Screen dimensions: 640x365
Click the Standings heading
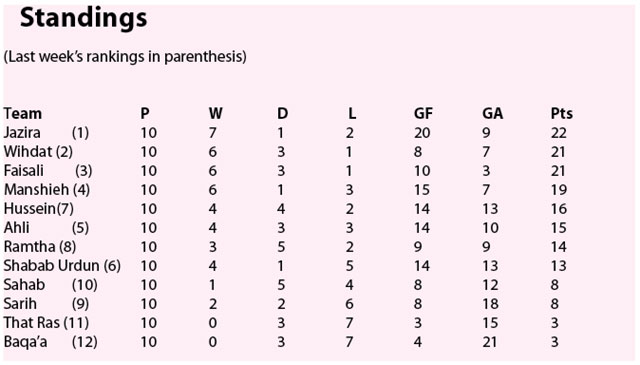click(x=84, y=19)
